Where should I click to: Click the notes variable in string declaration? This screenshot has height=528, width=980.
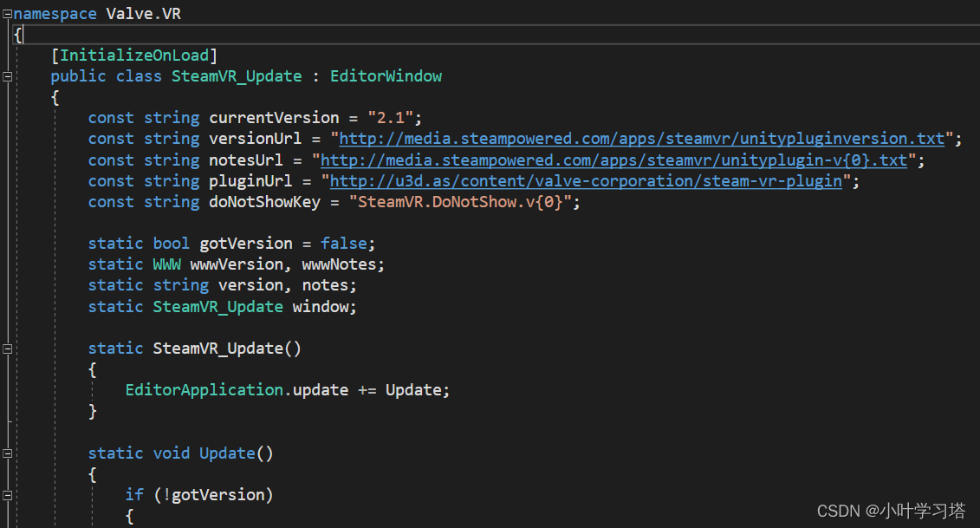325,285
